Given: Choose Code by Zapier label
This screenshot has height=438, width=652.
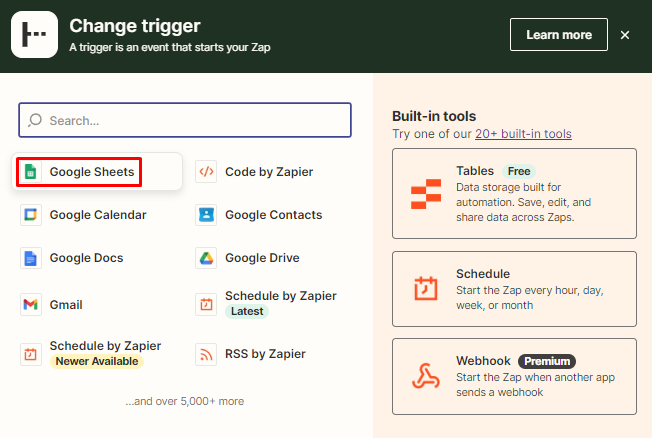Looking at the screenshot, I should (269, 172).
